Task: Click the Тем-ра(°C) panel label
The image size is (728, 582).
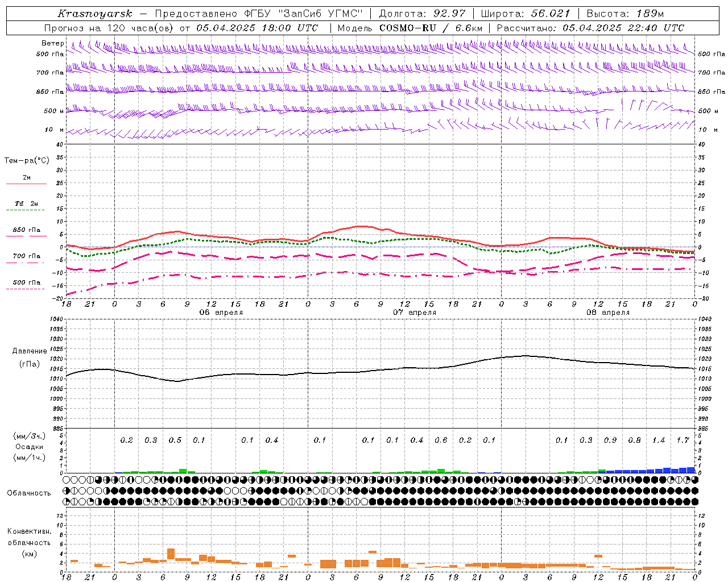Action: pos(27,161)
